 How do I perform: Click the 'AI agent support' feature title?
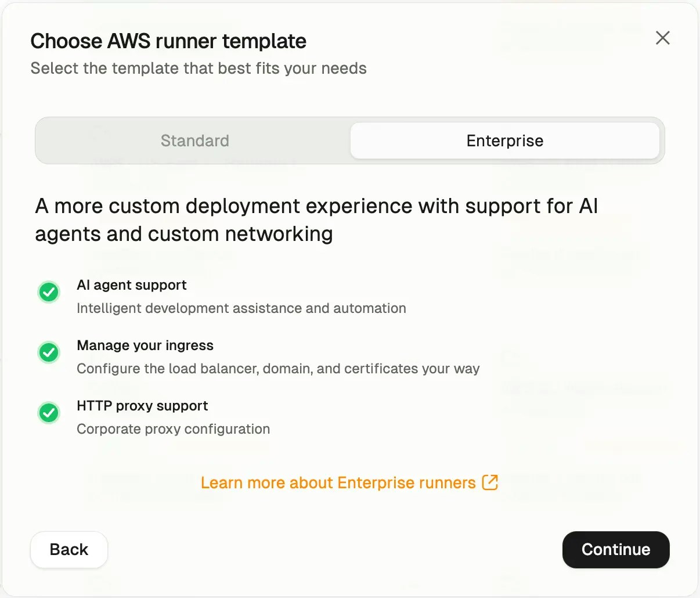coord(132,285)
